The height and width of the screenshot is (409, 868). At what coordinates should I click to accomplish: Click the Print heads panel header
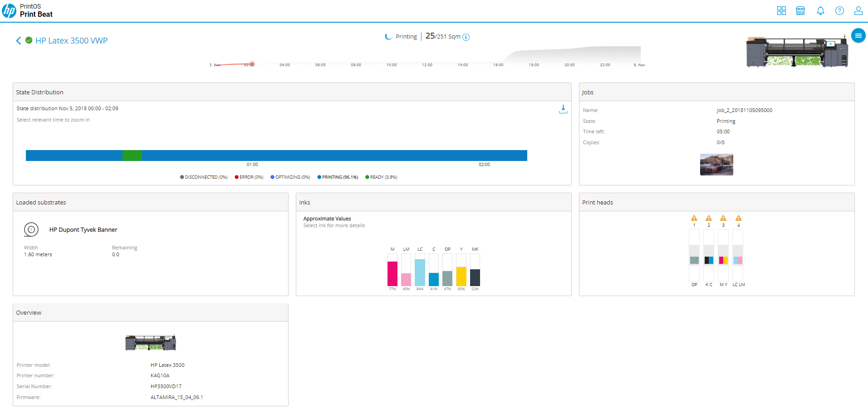(717, 202)
